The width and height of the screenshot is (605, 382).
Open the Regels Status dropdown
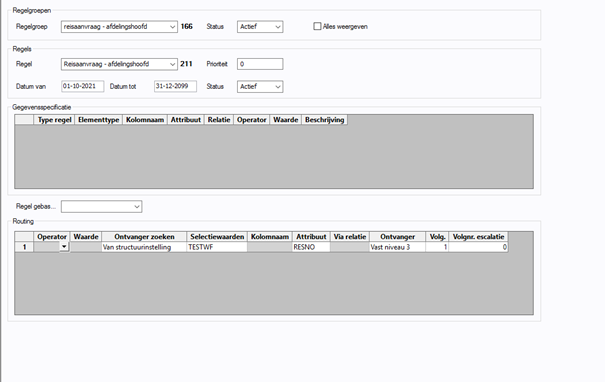point(260,86)
